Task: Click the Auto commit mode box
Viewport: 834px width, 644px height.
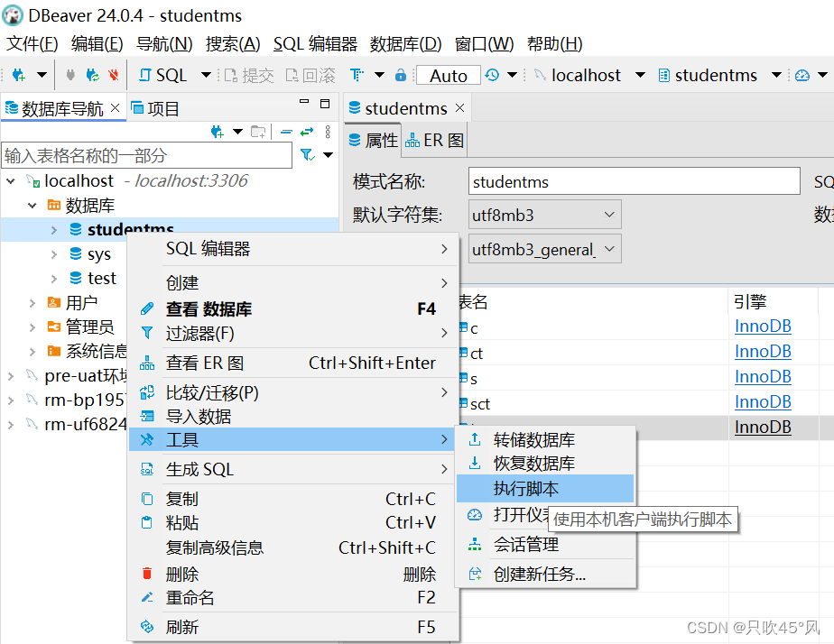Action: 449,76
